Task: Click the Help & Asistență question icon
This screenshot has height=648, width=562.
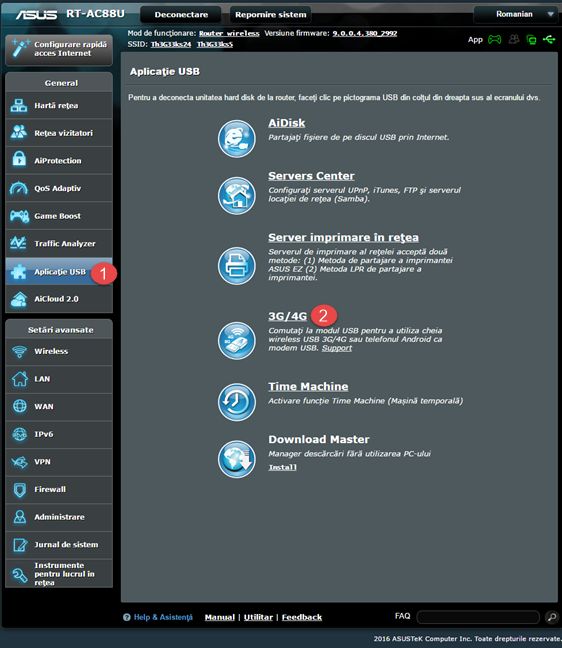Action: 126,617
